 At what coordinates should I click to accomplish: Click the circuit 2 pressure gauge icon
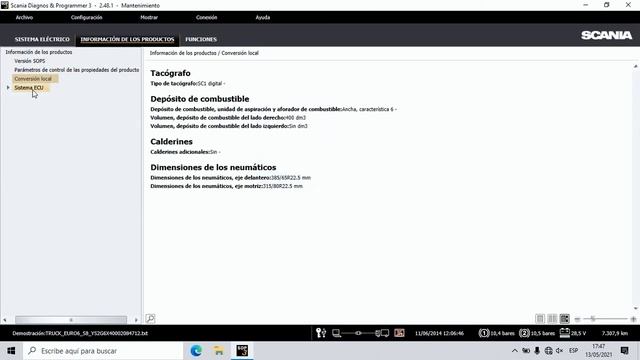point(524,333)
